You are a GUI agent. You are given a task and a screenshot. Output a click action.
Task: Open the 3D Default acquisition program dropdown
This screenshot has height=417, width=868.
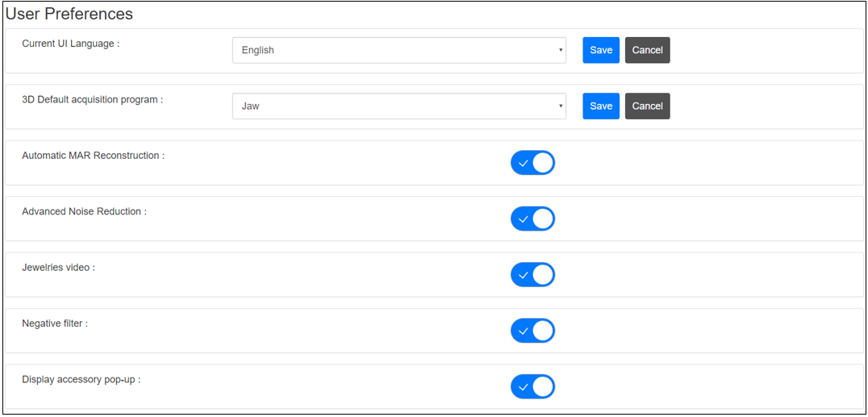point(399,106)
